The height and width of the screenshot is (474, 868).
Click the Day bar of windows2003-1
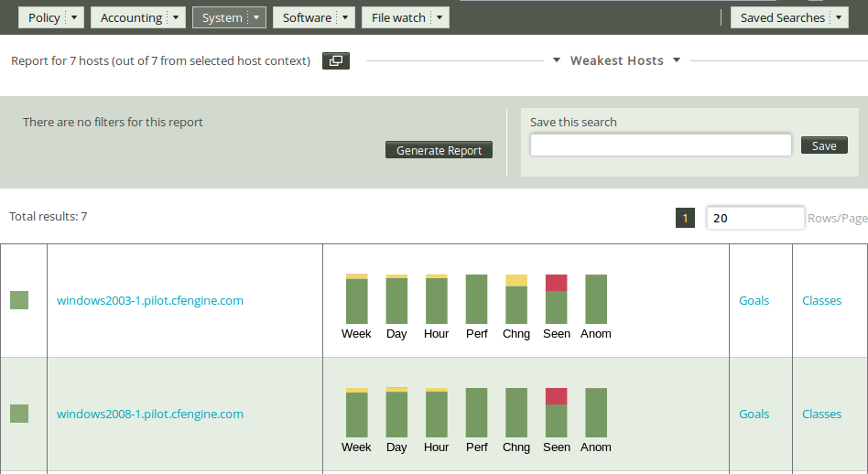click(x=396, y=298)
